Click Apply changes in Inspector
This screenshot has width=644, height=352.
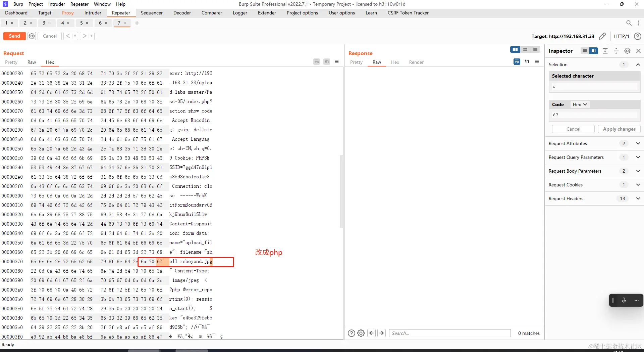pyautogui.click(x=619, y=129)
